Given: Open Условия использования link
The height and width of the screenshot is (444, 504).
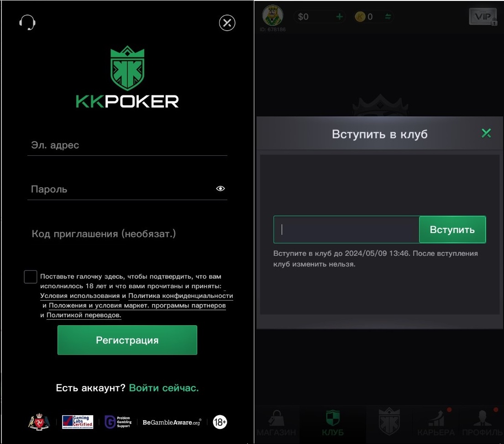Looking at the screenshot, I should (80, 296).
